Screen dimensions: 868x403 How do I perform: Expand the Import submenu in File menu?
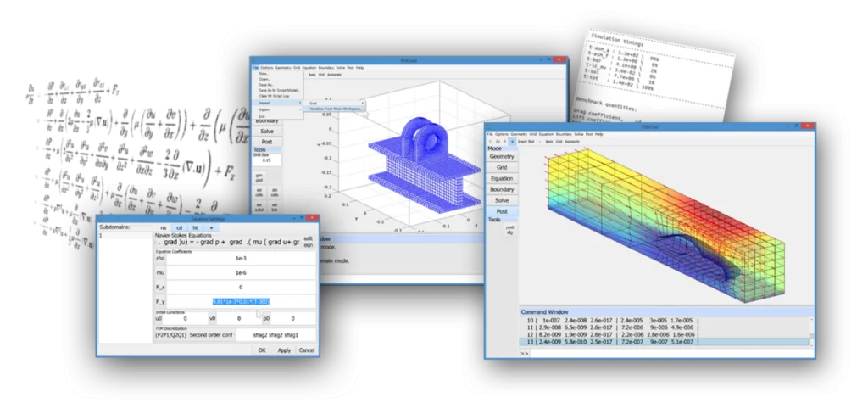coord(278,102)
